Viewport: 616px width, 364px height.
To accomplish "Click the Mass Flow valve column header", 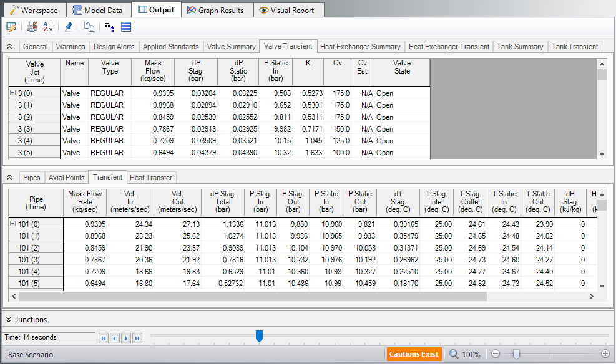I will 153,71.
